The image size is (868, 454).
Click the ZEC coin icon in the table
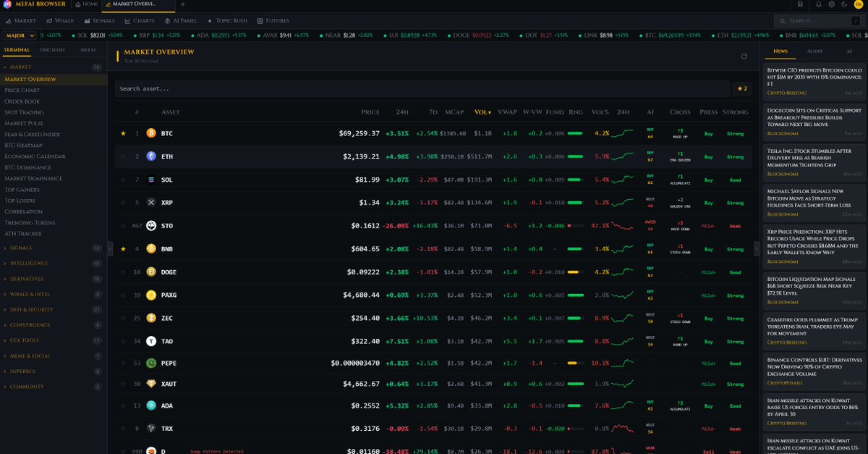[151, 318]
